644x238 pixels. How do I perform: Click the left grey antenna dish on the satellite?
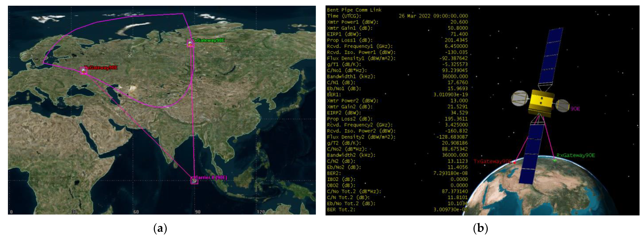(519, 98)
